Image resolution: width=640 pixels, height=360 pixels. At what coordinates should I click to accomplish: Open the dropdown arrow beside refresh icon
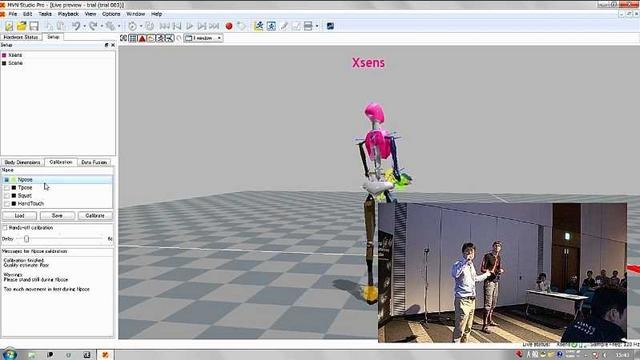141,26
